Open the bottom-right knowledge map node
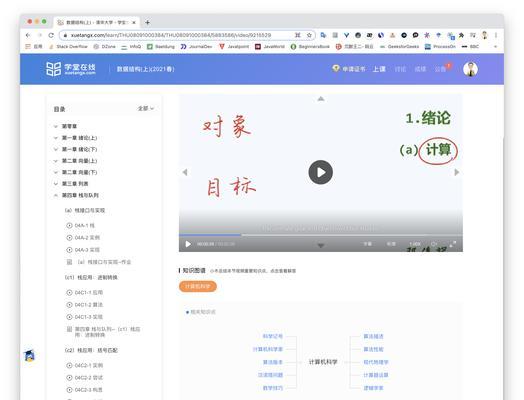This screenshot has height=400, width=524. click(373, 388)
